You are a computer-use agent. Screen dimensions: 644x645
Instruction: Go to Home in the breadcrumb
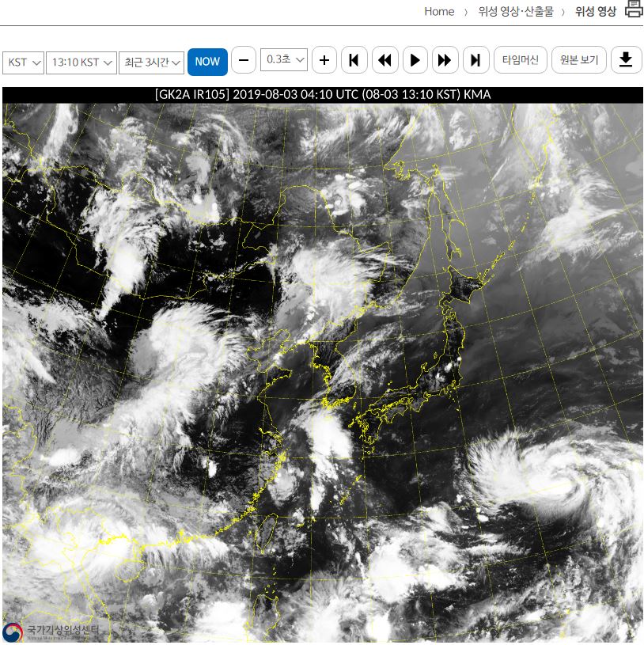[439, 11]
